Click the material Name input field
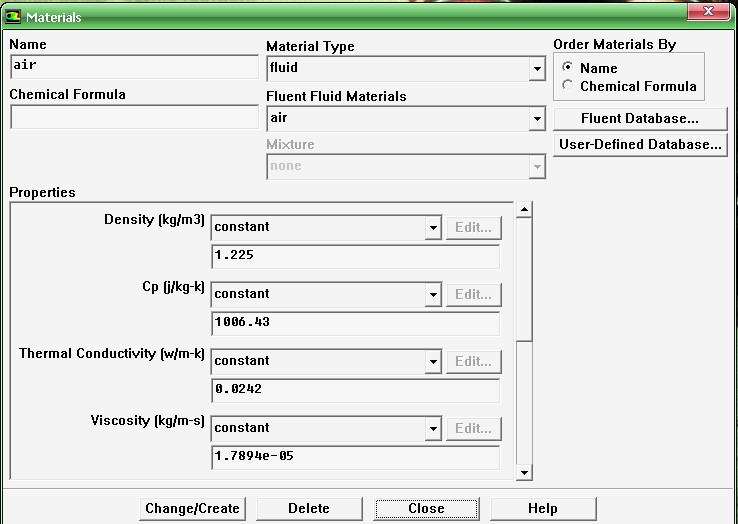This screenshot has width=738, height=524. point(134,66)
